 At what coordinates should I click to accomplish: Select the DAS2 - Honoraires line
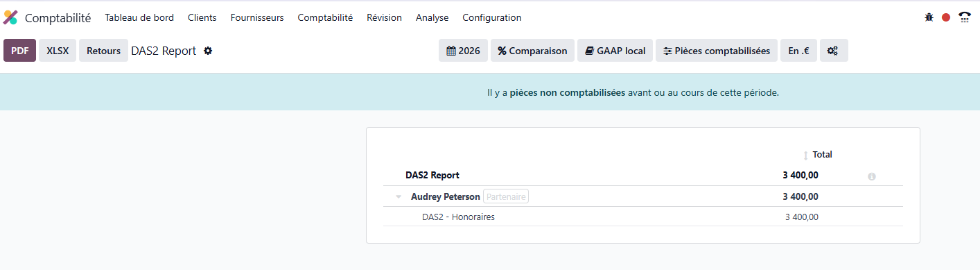pyautogui.click(x=458, y=217)
